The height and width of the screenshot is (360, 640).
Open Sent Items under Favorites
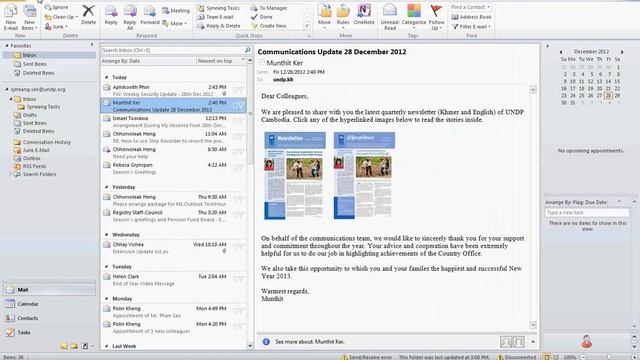[x=34, y=64]
